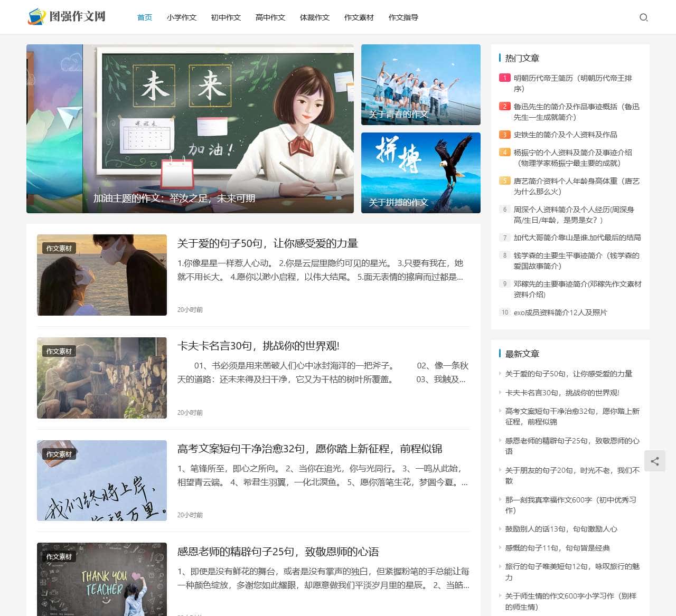The width and height of the screenshot is (676, 616).
Task: Open 小学作文 menu item
Action: coord(182,17)
